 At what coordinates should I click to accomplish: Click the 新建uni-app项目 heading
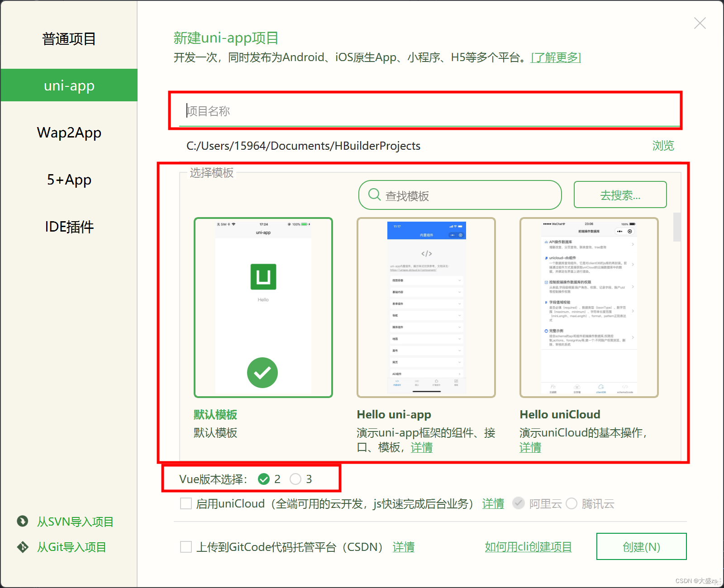point(226,38)
